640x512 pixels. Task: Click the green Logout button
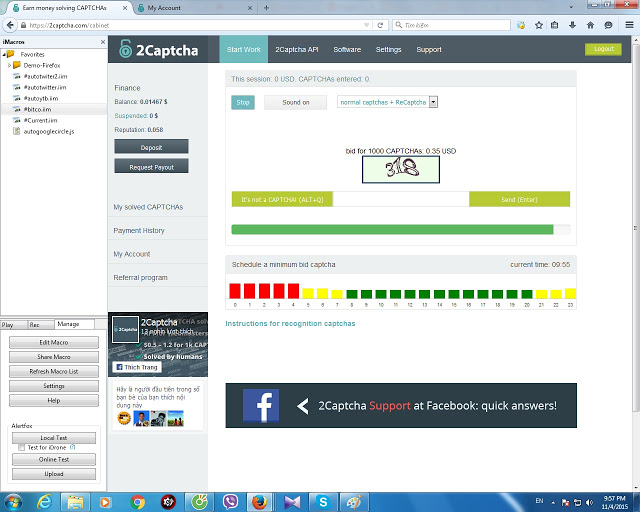[x=603, y=49]
